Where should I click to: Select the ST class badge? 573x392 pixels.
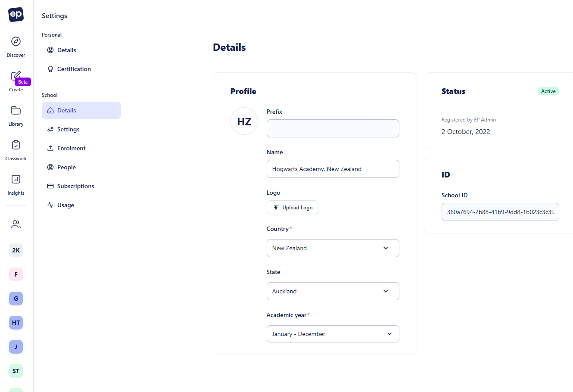click(x=16, y=371)
